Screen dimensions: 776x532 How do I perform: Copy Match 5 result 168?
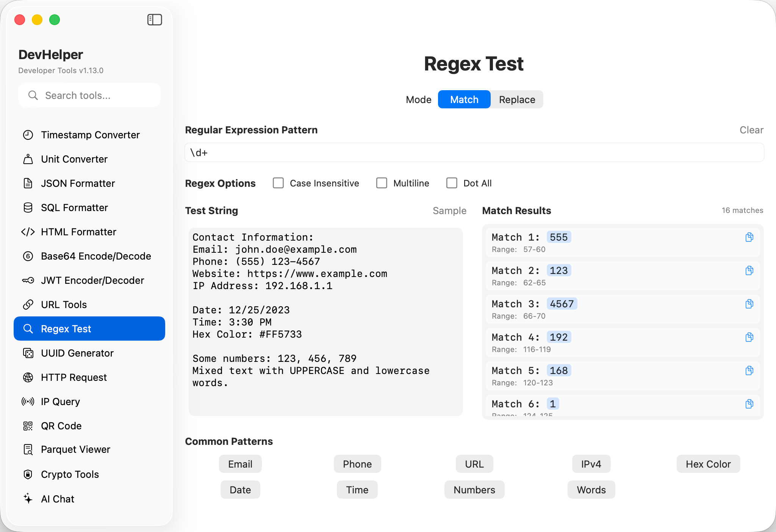pos(749,371)
